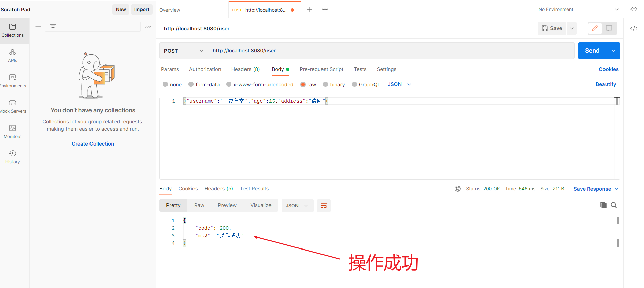644x288 pixels.
Task: Open the Test Results tab
Action: 254,189
